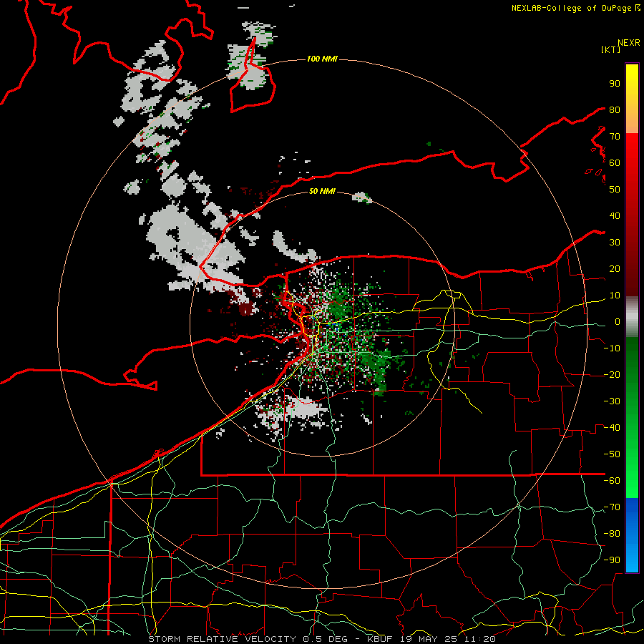Click the -10 value on the velocity scale

(x=612, y=348)
